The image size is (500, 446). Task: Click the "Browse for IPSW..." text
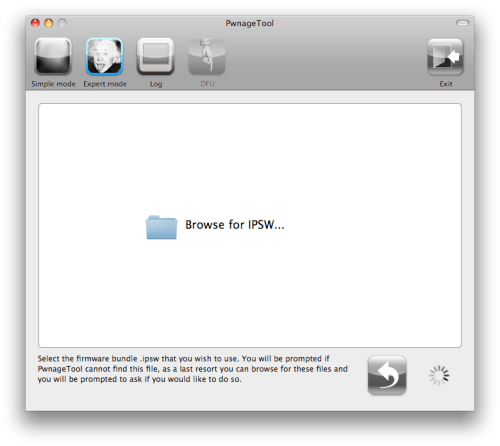[235, 225]
